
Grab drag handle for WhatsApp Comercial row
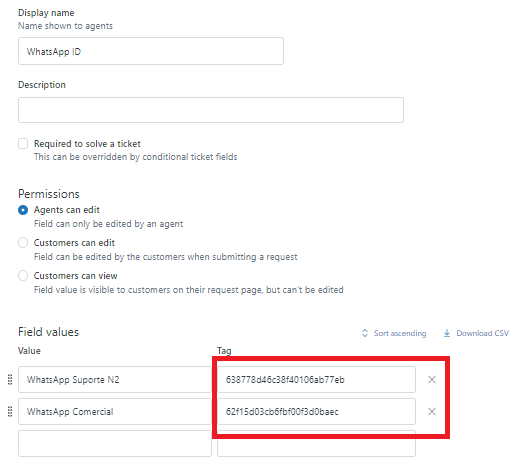10,411
